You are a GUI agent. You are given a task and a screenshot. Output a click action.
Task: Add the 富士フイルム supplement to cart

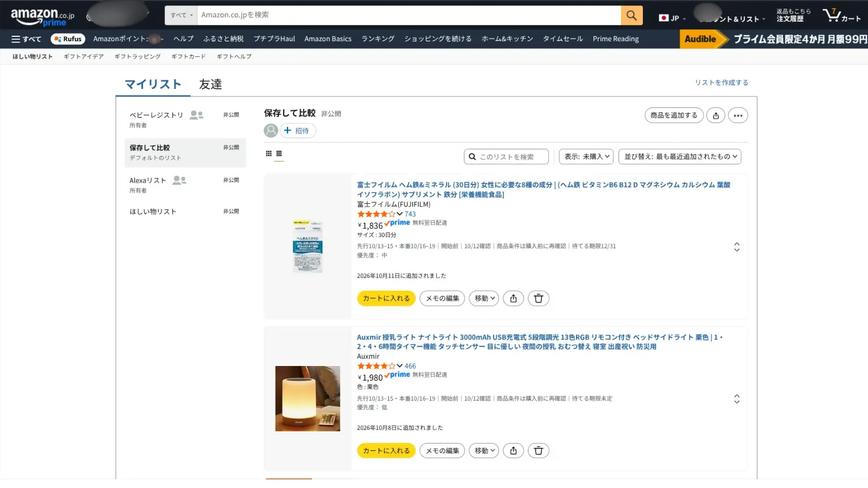386,298
